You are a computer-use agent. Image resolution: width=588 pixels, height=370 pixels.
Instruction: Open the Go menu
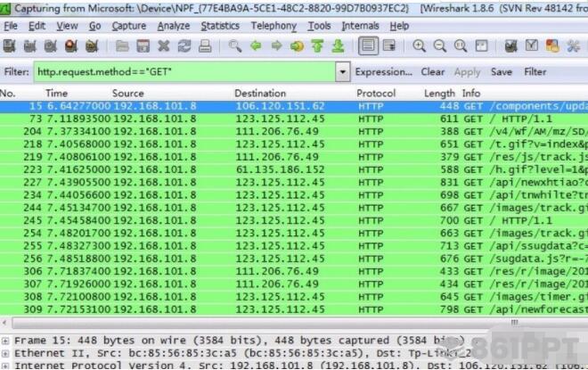(94, 26)
